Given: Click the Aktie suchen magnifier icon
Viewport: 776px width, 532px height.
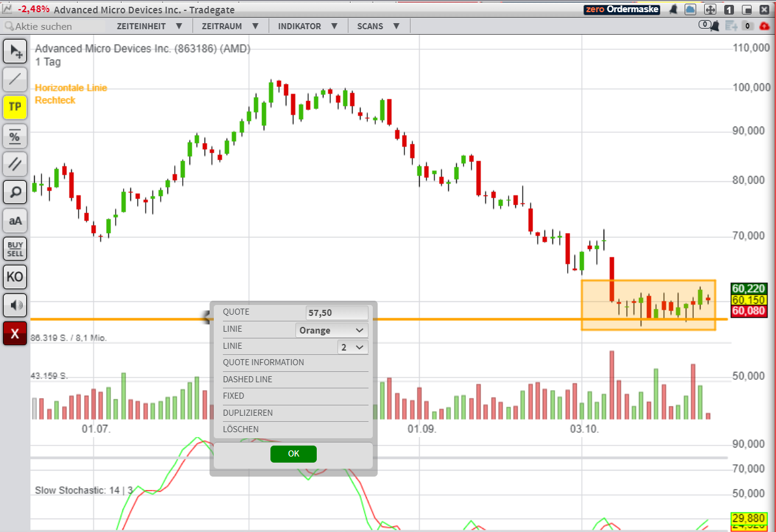Looking at the screenshot, I should click(9, 26).
